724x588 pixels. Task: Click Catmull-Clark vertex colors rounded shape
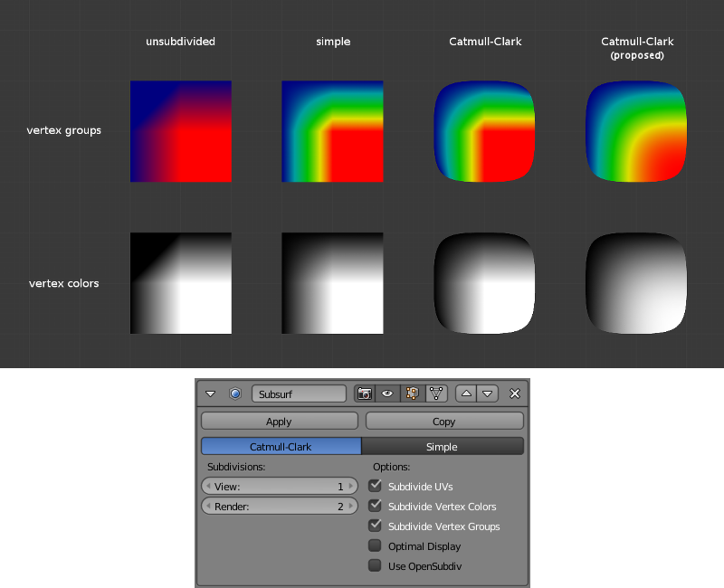(x=484, y=283)
